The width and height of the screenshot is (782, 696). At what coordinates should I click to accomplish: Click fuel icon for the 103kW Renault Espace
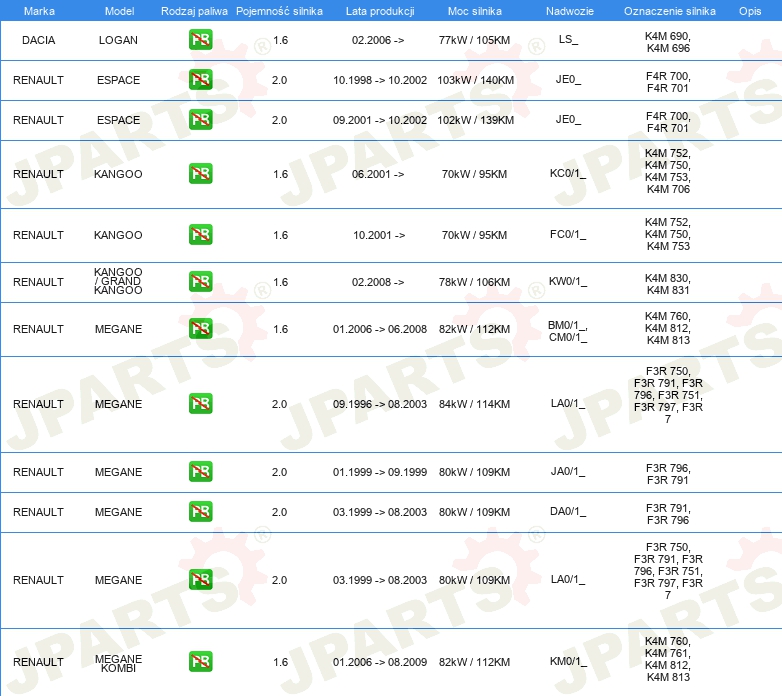coord(200,80)
